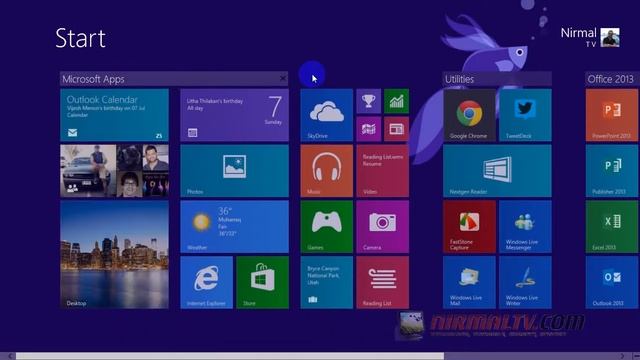Launch the Reading List tile
Screen dimensions: 640x360
coord(382,282)
